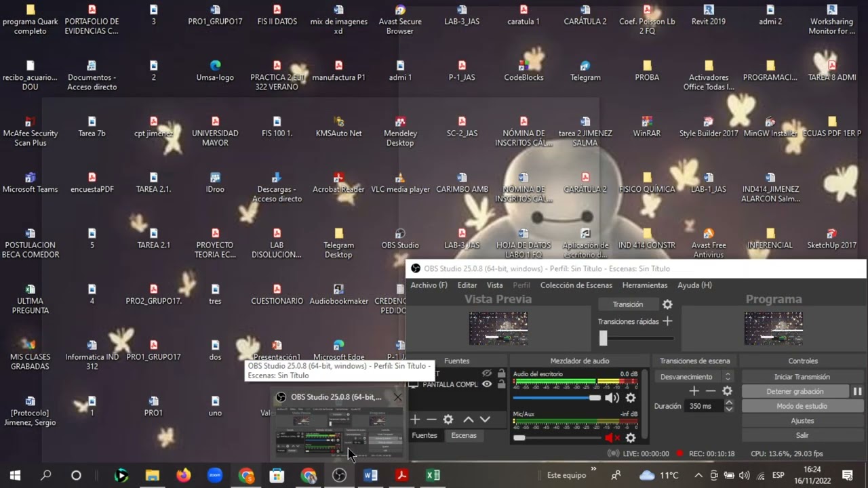Viewport: 868px width, 488px height.
Task: Show the hidden first source
Action: coord(487,373)
